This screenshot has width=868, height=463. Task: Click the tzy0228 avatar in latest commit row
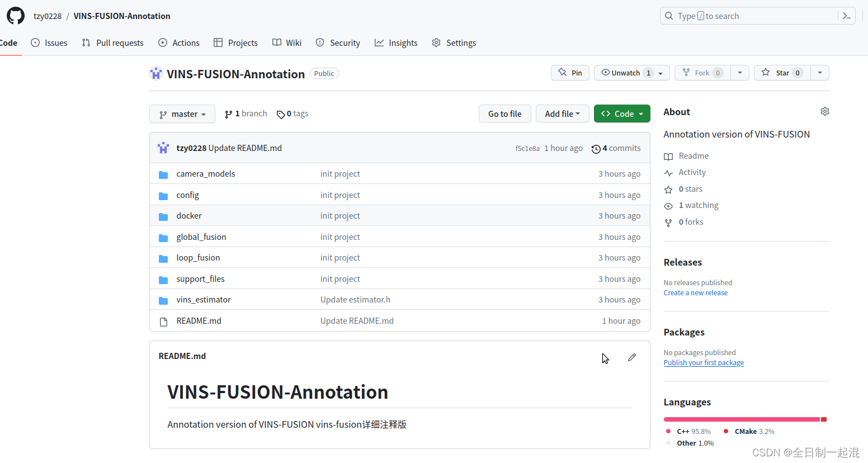click(x=163, y=148)
